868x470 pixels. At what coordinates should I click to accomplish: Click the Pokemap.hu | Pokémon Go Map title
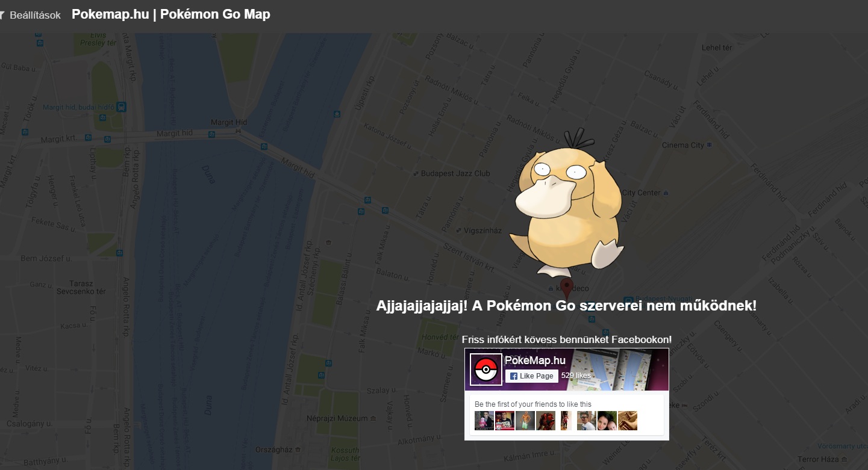(x=171, y=14)
